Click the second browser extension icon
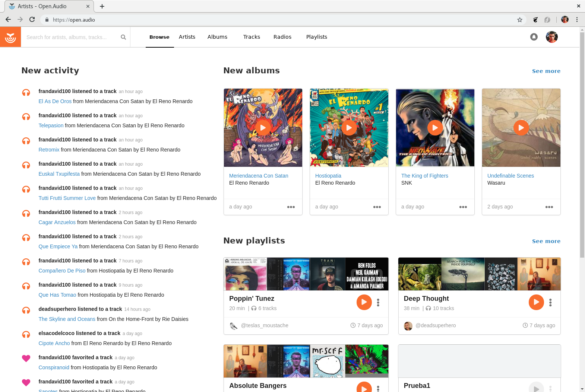Screen dimensions: 585x392 (x=547, y=20)
